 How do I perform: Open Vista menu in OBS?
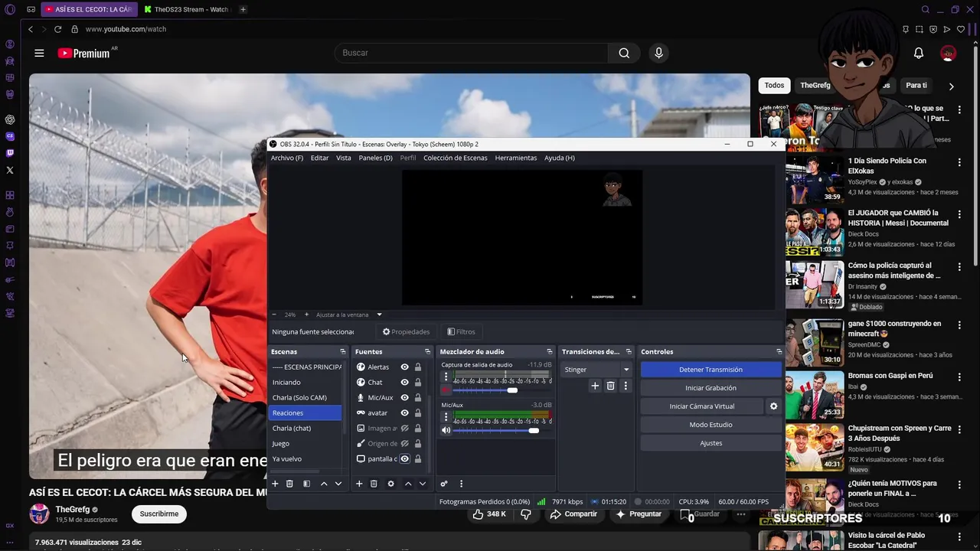pyautogui.click(x=344, y=158)
